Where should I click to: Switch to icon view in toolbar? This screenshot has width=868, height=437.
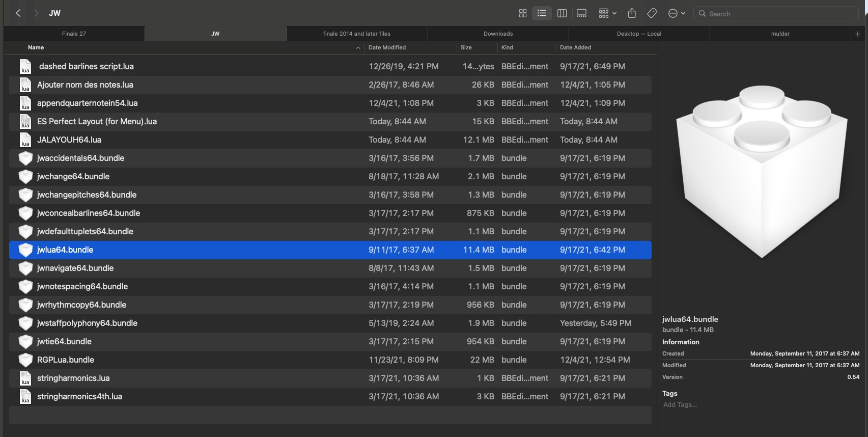(x=522, y=14)
